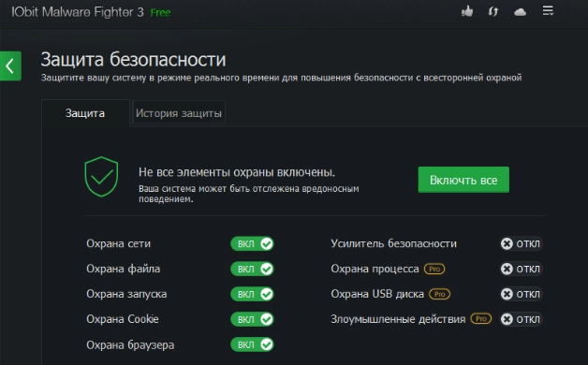Disable the Охрана запуска switch
Image resolution: width=588 pixels, height=365 pixels.
coord(253,294)
